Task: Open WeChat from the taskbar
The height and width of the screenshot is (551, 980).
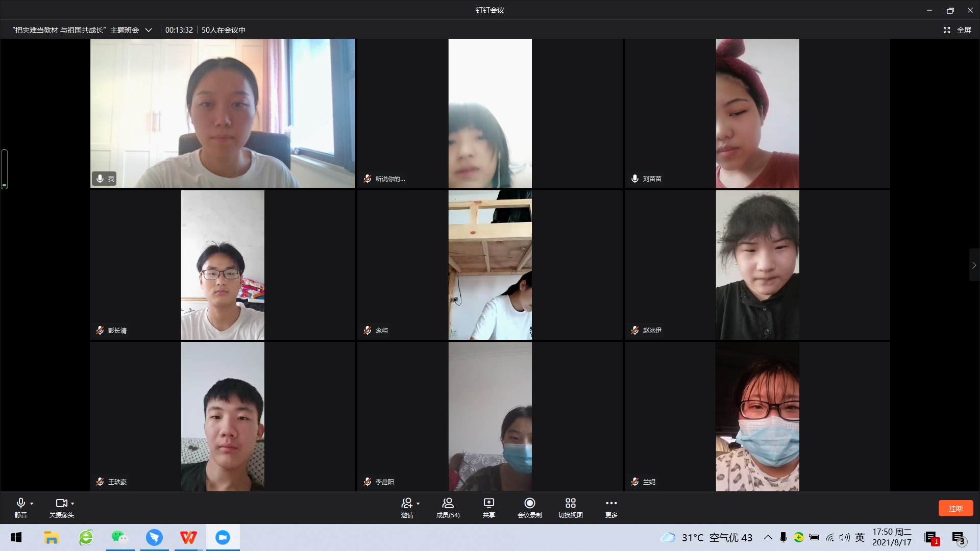Action: pos(120,537)
